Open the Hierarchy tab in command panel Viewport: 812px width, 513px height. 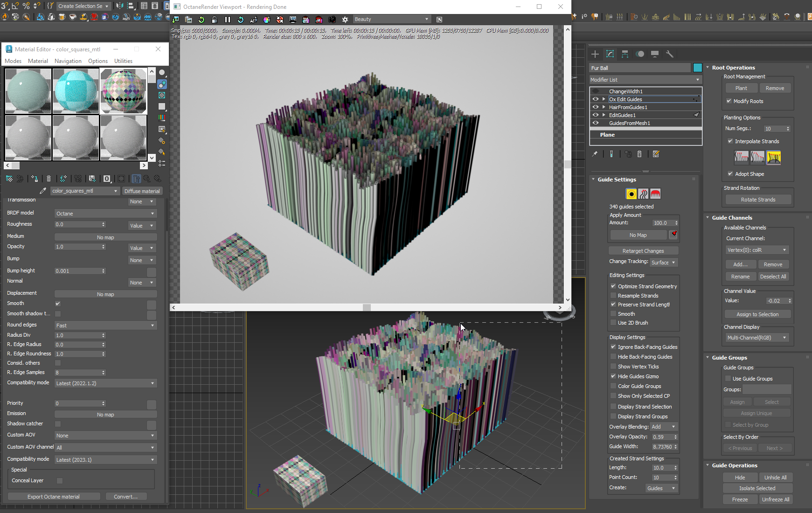[625, 54]
